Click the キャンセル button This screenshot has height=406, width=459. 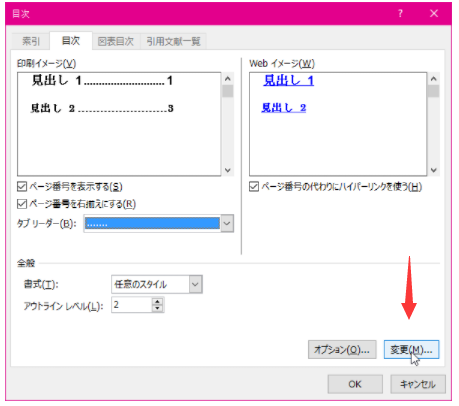[418, 384]
